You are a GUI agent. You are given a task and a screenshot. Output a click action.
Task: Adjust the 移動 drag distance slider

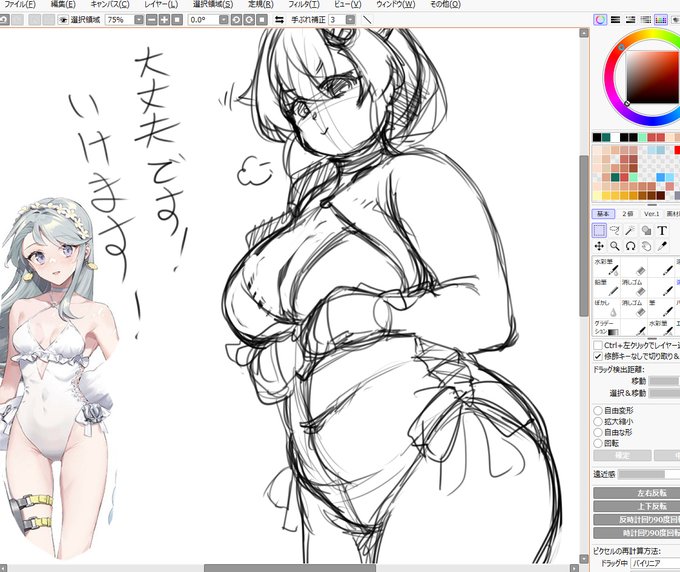coord(664,381)
